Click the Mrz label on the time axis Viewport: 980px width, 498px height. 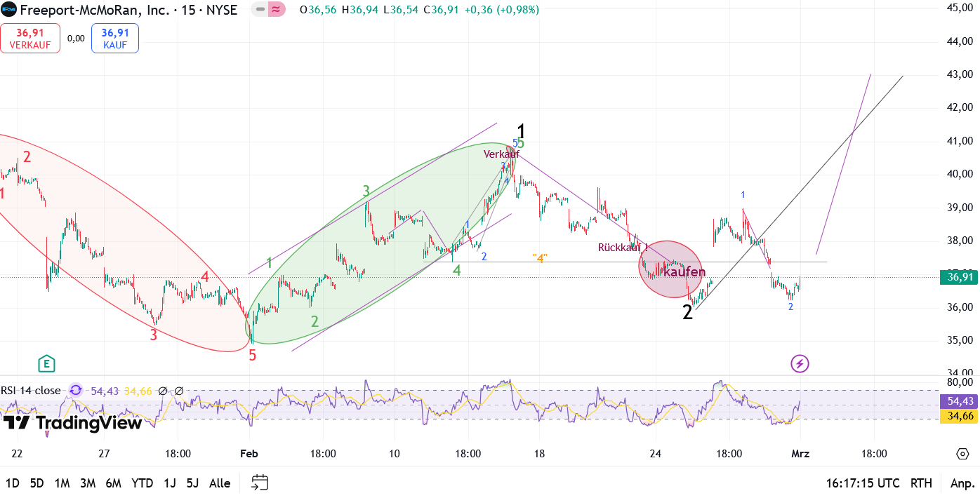pyautogui.click(x=800, y=454)
